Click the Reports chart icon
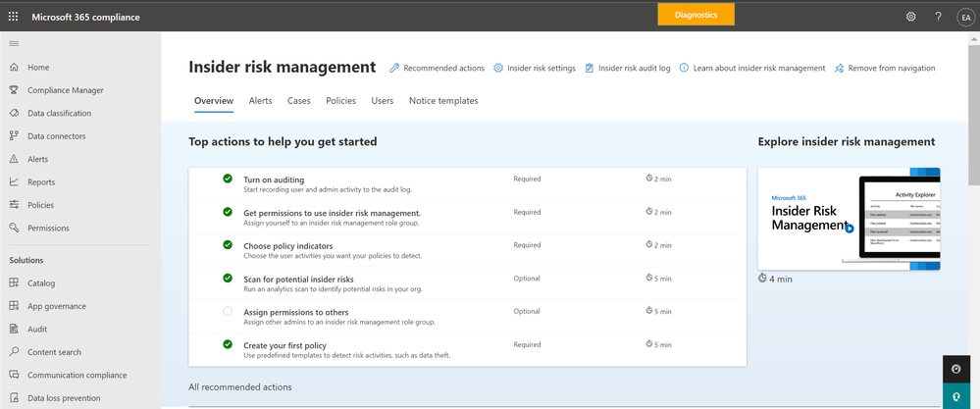The width and height of the screenshot is (980, 409). [14, 181]
